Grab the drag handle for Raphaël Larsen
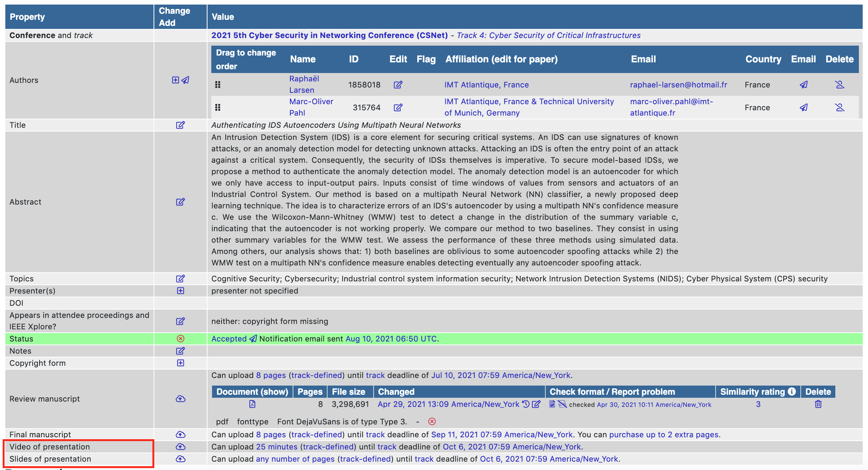Screen dimensions: 868x470 218,84
